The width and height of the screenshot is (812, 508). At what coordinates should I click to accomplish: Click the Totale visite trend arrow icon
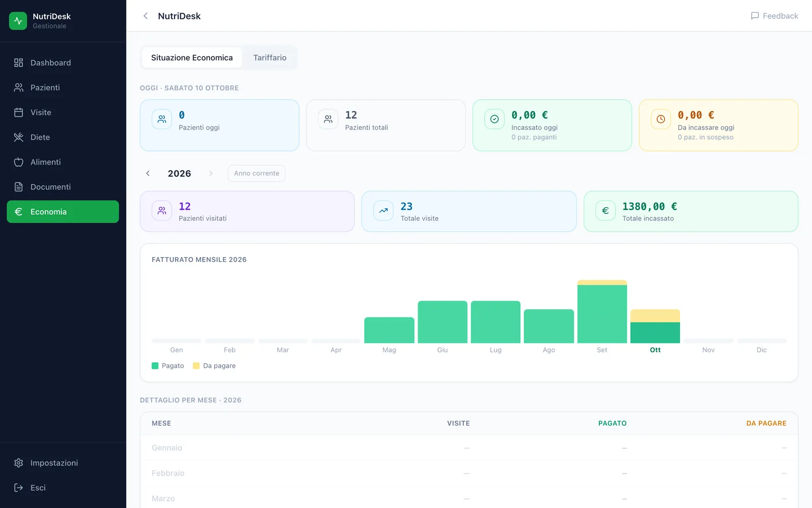tap(384, 211)
